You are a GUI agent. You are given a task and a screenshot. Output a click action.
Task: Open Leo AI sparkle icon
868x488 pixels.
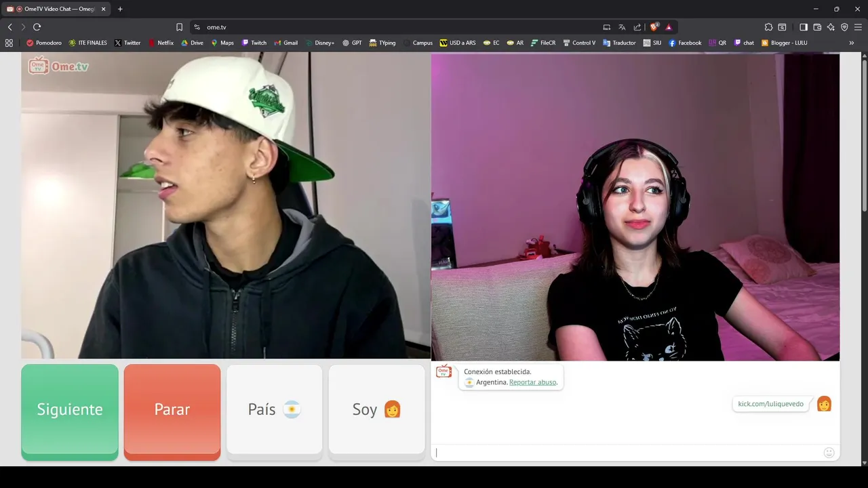pyautogui.click(x=831, y=27)
